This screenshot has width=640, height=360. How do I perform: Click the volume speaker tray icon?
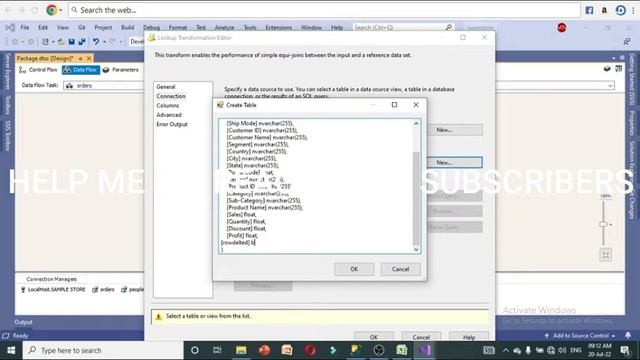point(562,350)
